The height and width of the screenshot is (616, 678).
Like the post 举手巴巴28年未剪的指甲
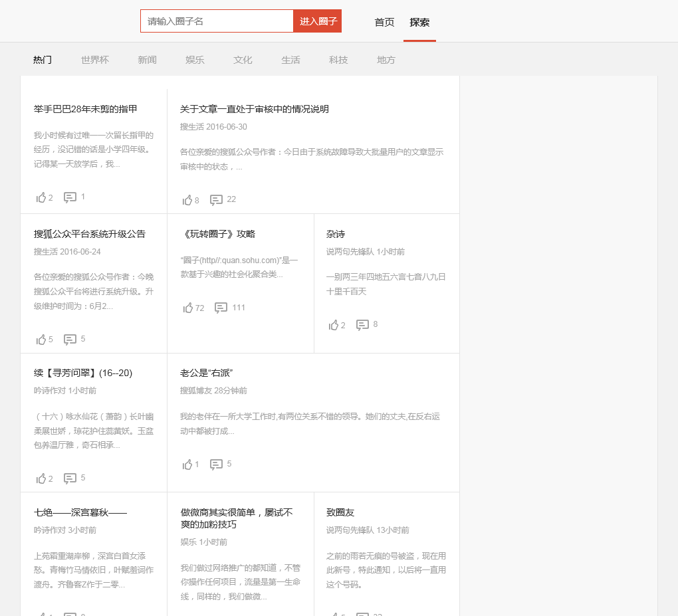coord(41,197)
